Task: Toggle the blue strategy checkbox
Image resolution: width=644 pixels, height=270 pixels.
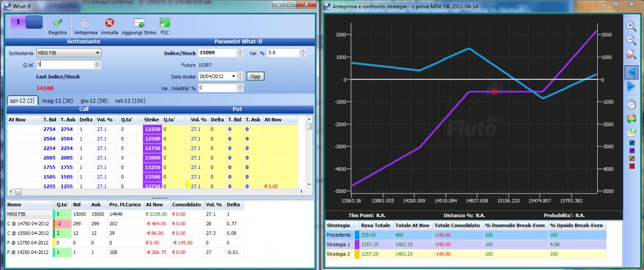Action: pos(632,143)
